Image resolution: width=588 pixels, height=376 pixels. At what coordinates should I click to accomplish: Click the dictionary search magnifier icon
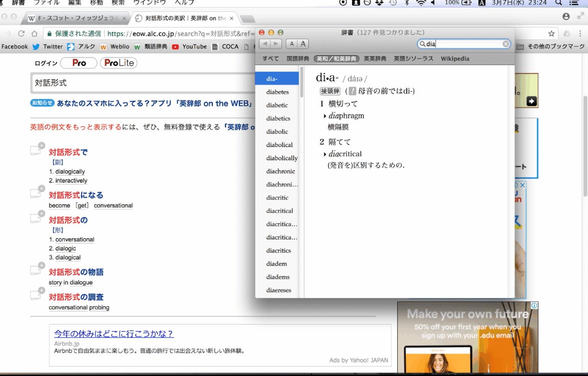click(x=423, y=44)
